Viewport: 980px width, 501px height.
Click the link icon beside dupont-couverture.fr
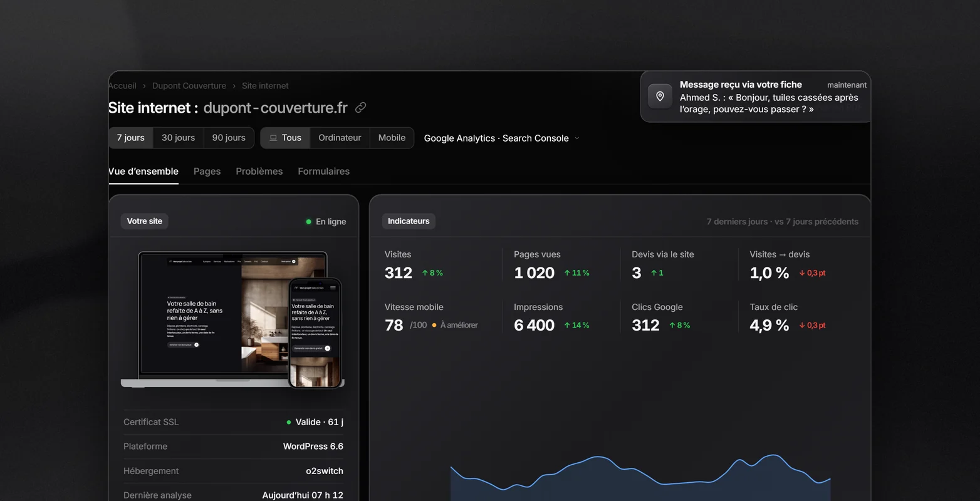[360, 108]
